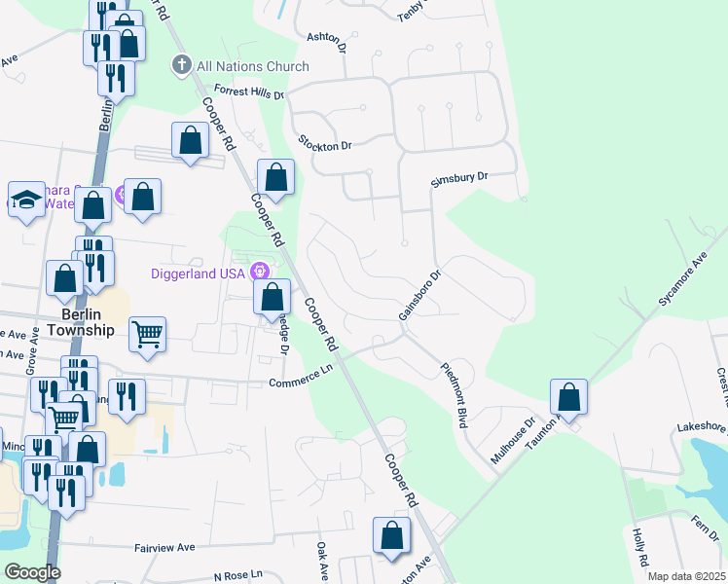Click the Stockton Dr street label
The image size is (728, 584).
point(325,143)
